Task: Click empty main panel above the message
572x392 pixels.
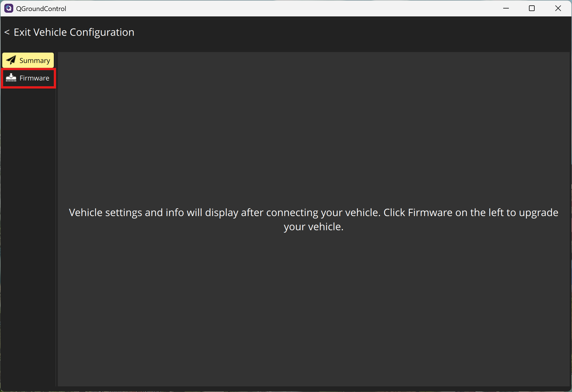Action: point(313,127)
